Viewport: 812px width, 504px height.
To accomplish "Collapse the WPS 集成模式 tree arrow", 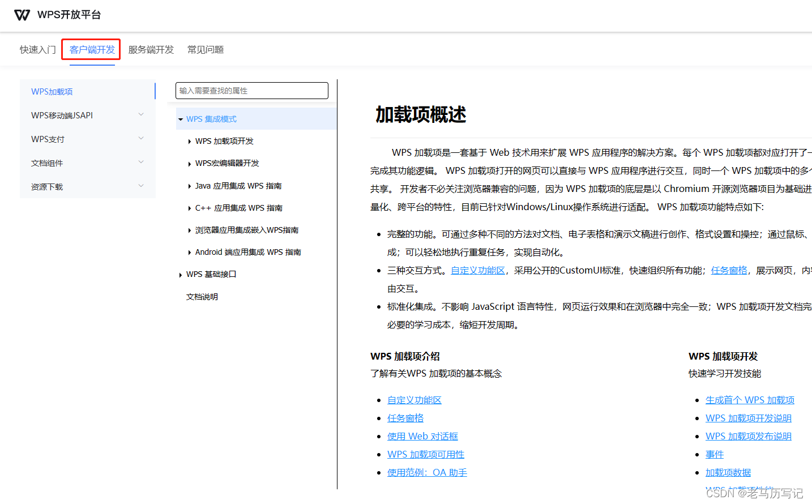I will 181,119.
